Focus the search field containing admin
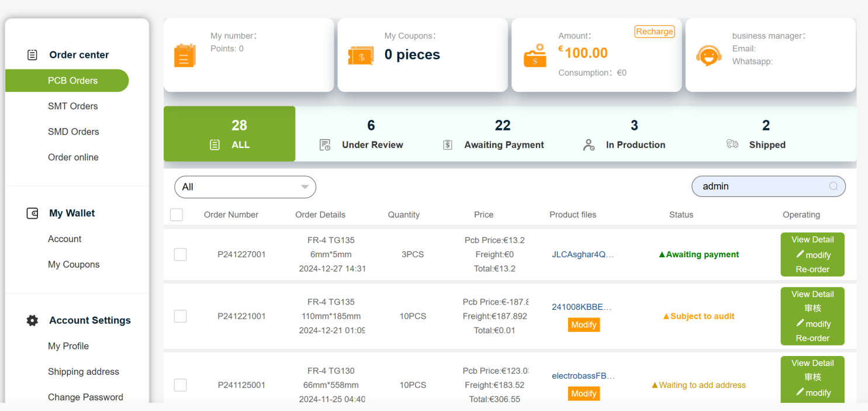The image size is (868, 411). click(760, 186)
